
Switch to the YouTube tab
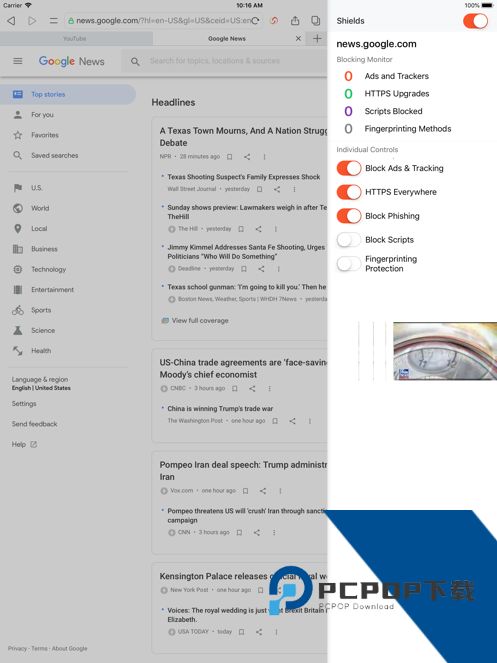76,38
